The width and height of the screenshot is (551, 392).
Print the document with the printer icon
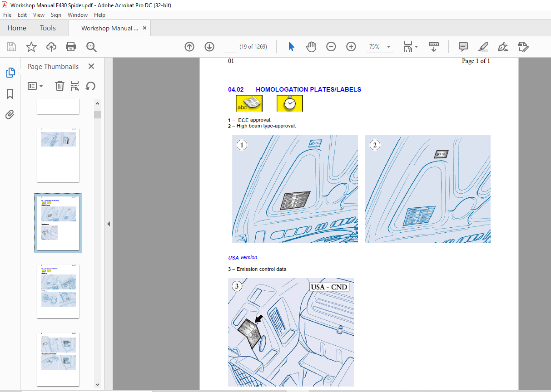71,47
